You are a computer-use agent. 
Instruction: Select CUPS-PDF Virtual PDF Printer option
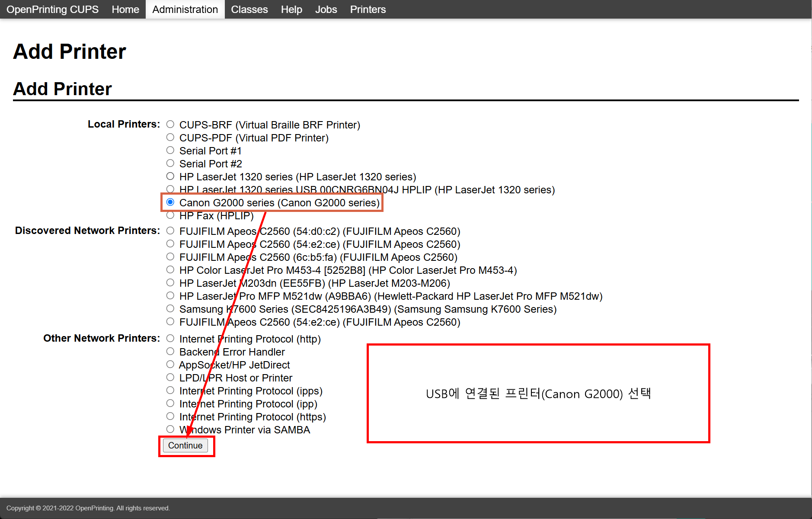tap(170, 138)
